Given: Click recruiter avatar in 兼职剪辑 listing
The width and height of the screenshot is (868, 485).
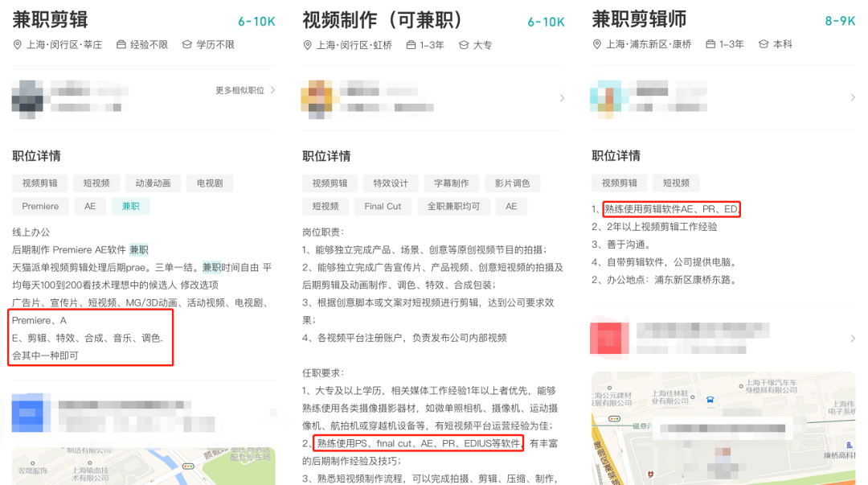Looking at the screenshot, I should (27, 99).
